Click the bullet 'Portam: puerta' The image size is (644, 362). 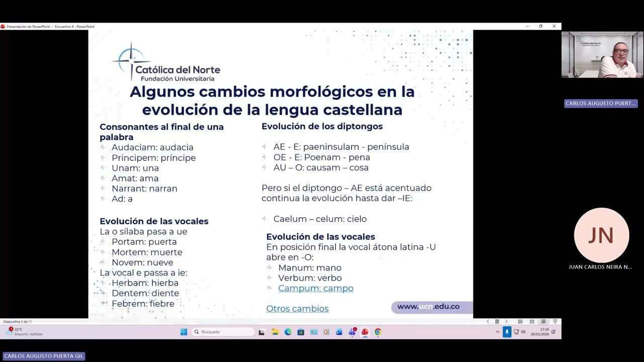(x=144, y=242)
